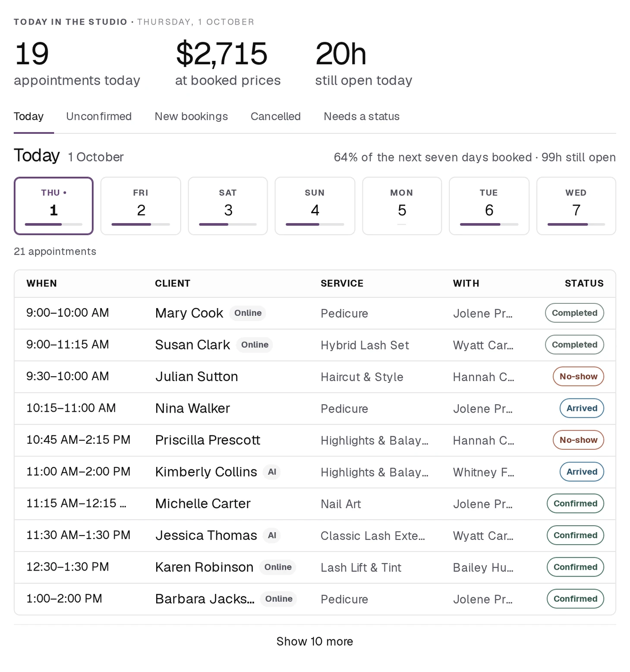
Task: Open the Needs a status tab
Action: [x=362, y=117]
